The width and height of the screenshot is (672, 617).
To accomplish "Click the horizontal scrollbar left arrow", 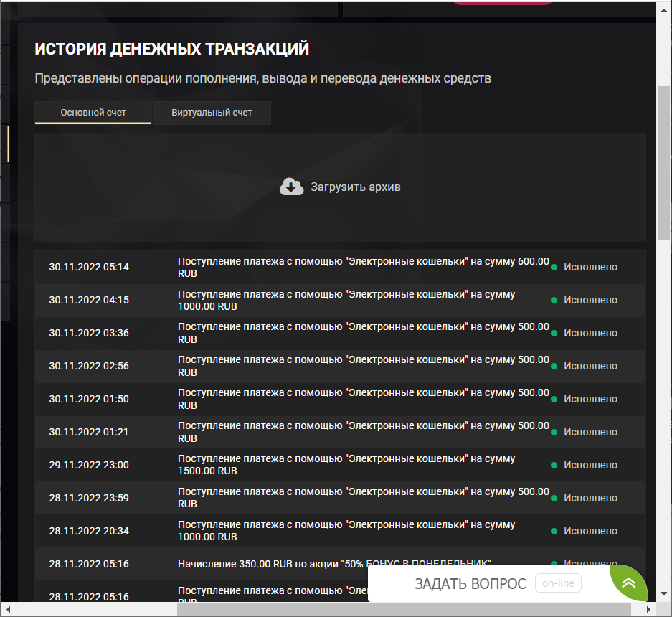I will point(8,609).
